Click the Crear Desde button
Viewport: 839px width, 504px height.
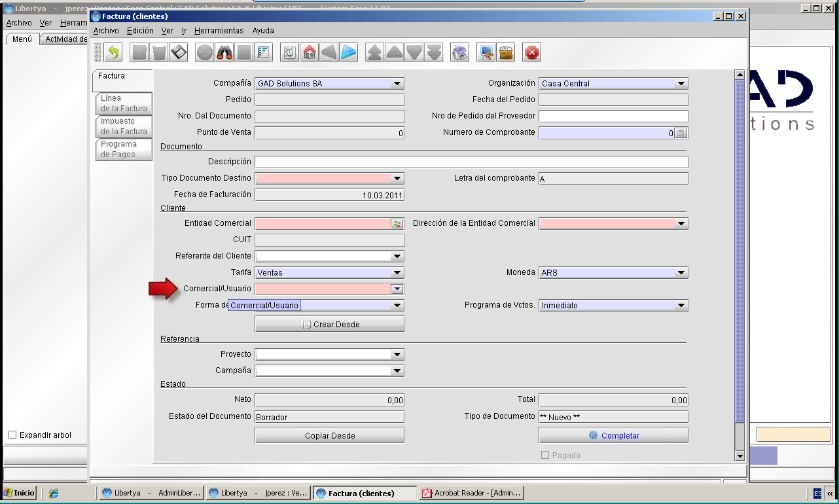click(329, 324)
